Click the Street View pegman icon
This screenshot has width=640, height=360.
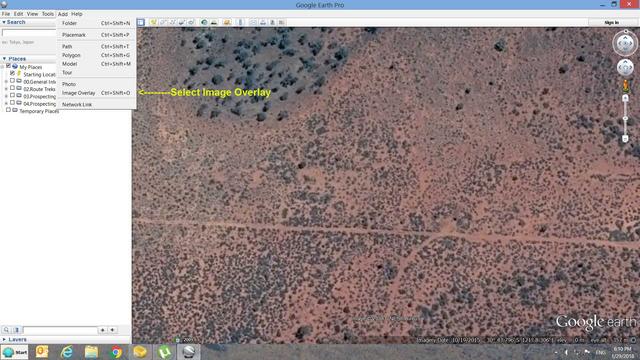tap(625, 86)
